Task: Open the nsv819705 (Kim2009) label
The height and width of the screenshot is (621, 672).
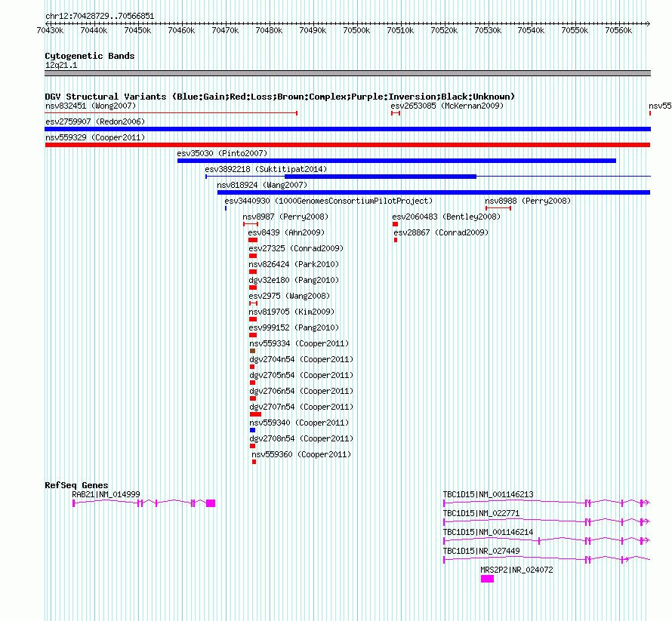Action: (x=291, y=312)
